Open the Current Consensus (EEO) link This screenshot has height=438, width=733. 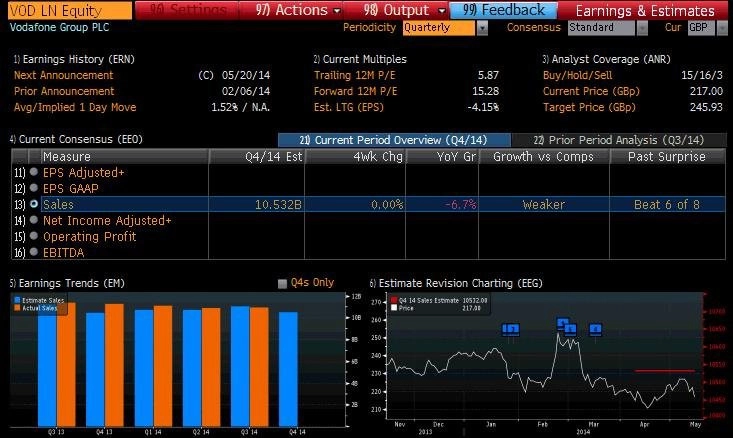76,139
